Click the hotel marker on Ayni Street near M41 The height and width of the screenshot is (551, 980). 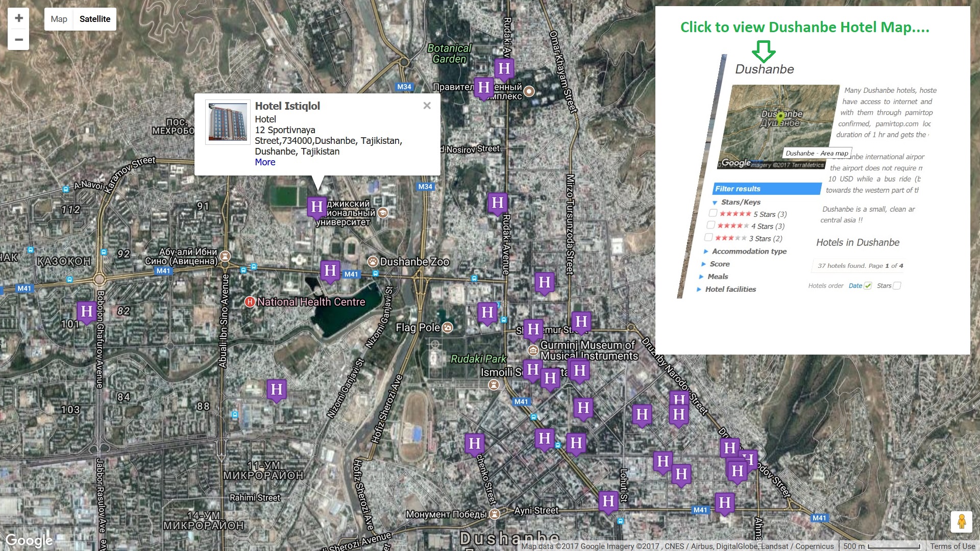pos(725,504)
